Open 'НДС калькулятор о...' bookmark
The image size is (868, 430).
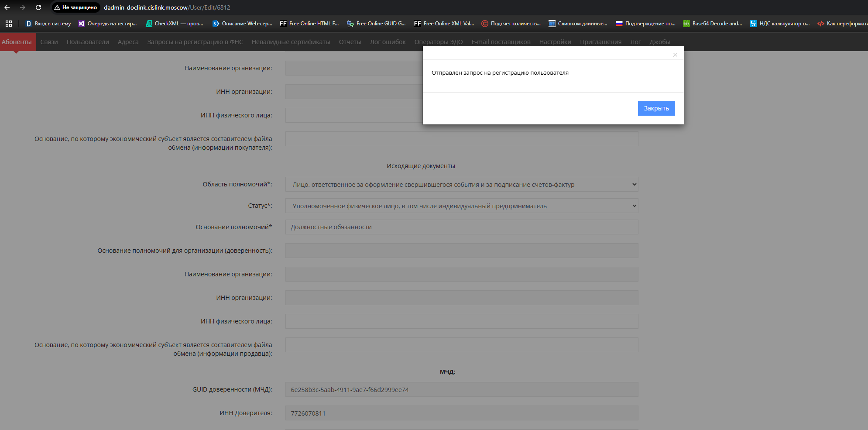[x=780, y=24]
